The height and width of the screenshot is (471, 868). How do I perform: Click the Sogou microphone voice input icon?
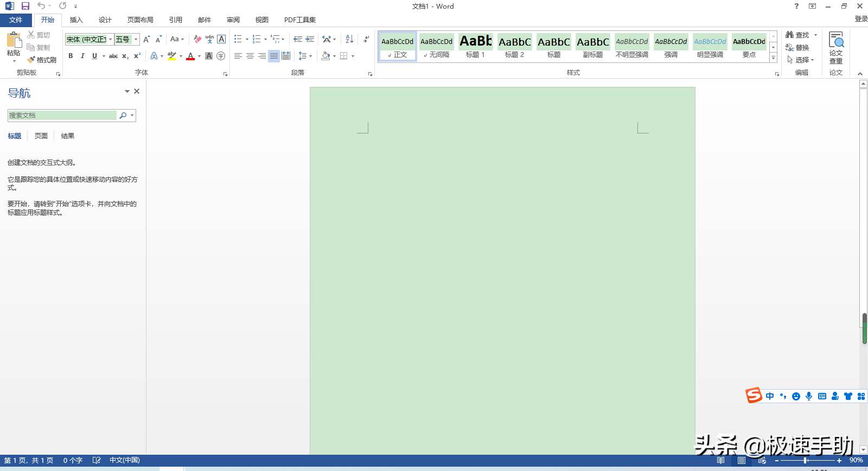point(809,396)
